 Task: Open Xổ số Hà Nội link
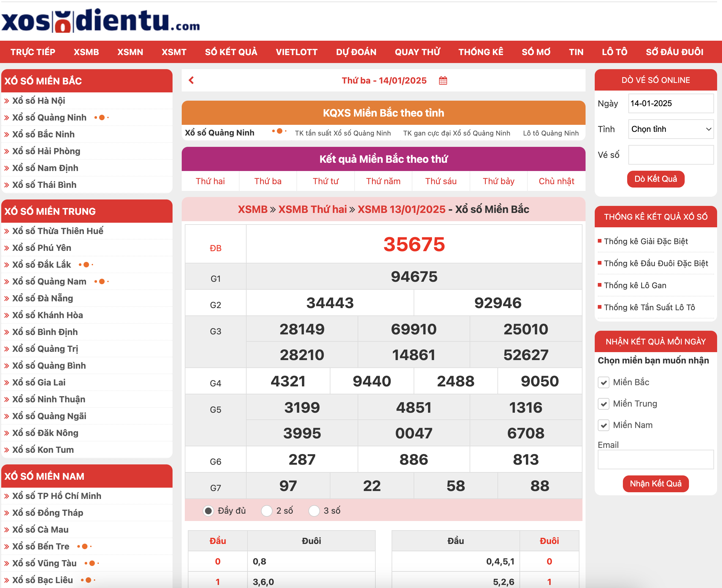pos(39,101)
